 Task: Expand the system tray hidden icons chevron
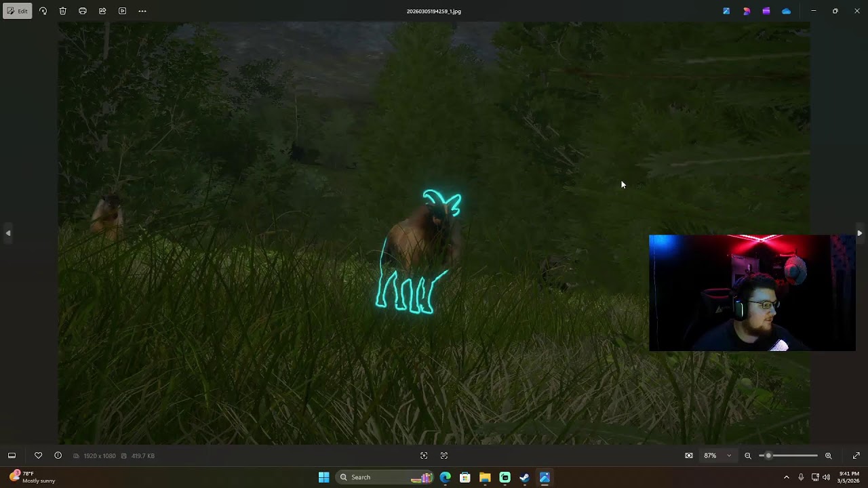(787, 477)
